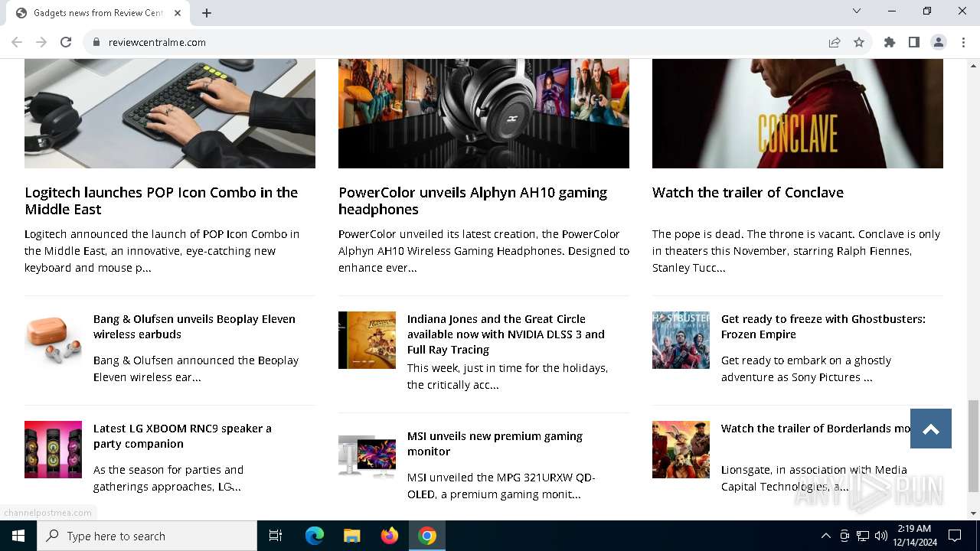Screen dimensions: 980x551
Task: Open the Chrome profile avatar
Action: pyautogui.click(x=939, y=42)
